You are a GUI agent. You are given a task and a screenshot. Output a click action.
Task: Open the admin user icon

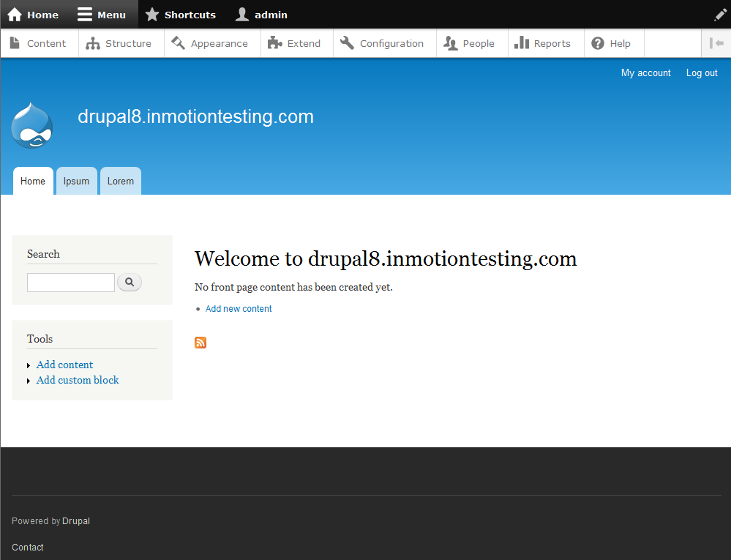[242, 15]
